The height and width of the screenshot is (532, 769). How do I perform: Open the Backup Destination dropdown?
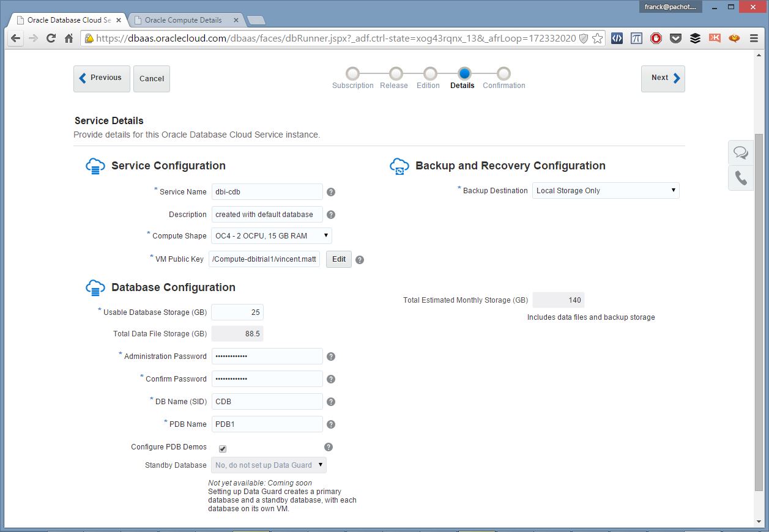pyautogui.click(x=606, y=191)
